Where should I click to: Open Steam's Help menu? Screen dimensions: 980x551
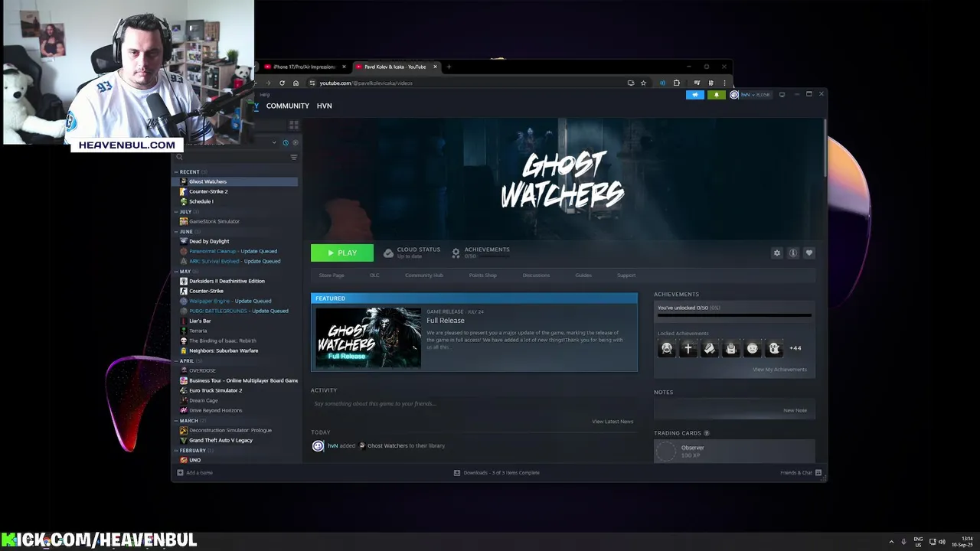coord(265,95)
